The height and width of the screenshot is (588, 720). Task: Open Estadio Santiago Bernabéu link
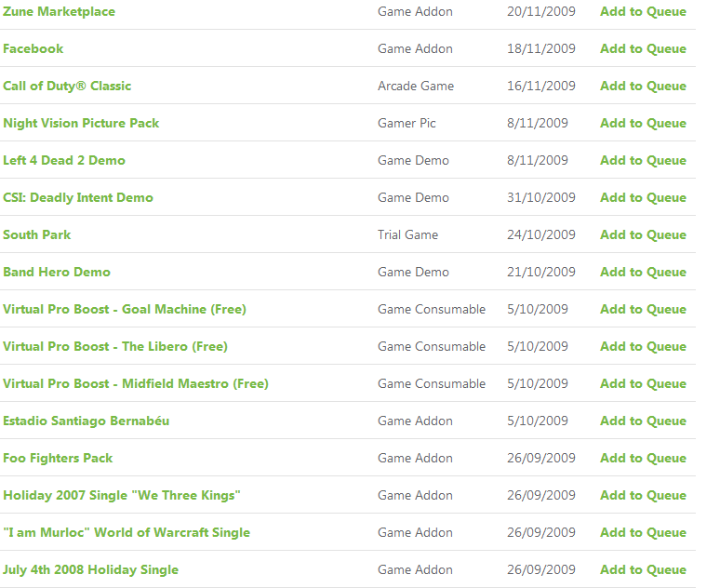point(86,421)
